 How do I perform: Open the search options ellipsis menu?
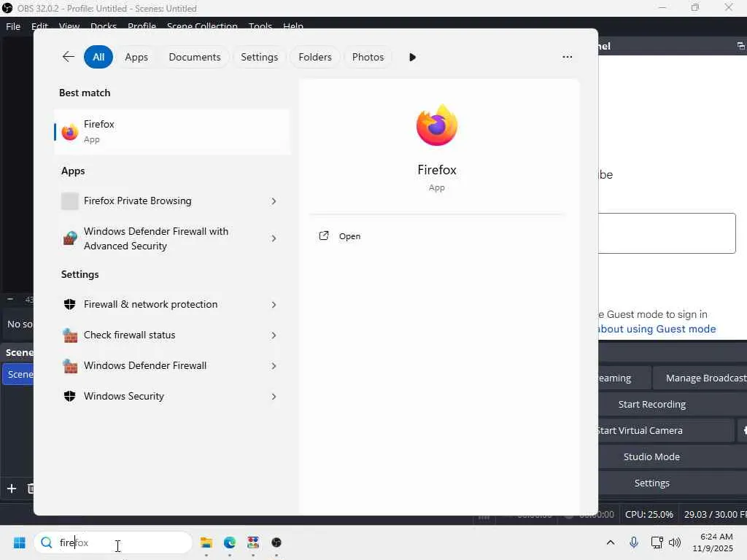(567, 57)
